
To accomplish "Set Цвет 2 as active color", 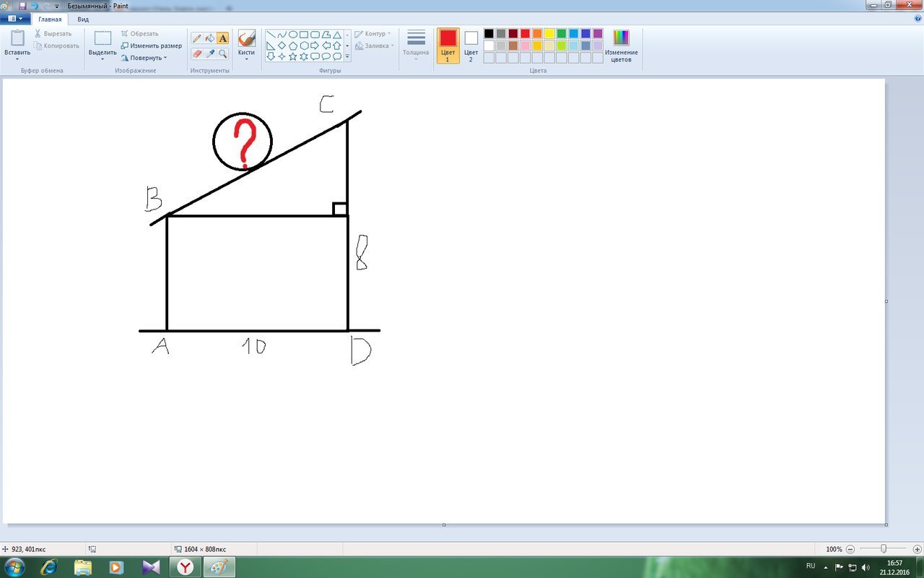I will click(471, 45).
